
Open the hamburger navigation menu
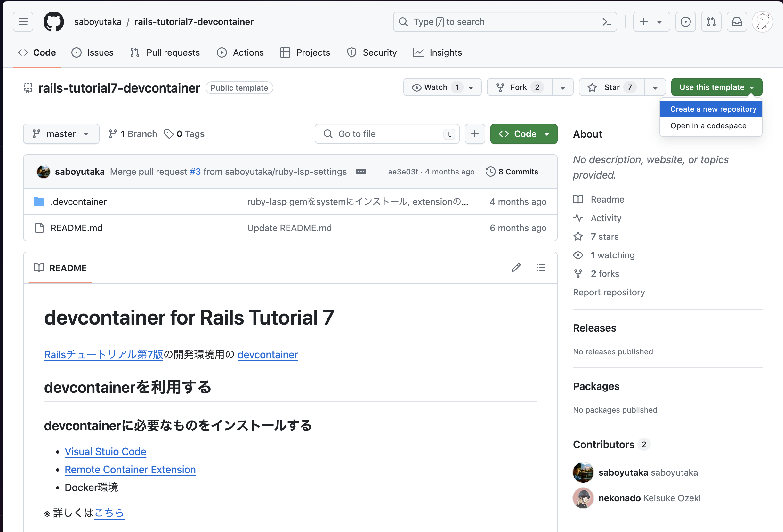[x=23, y=22]
